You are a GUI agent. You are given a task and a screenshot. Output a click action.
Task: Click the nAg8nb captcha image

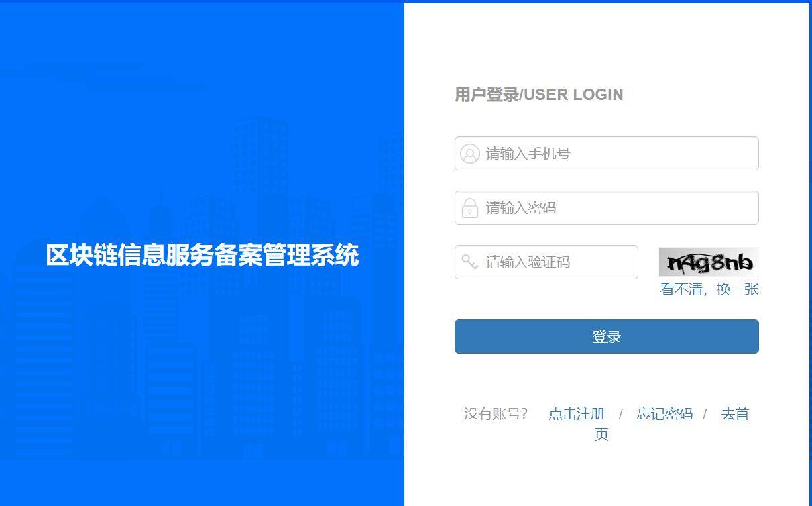point(709,262)
